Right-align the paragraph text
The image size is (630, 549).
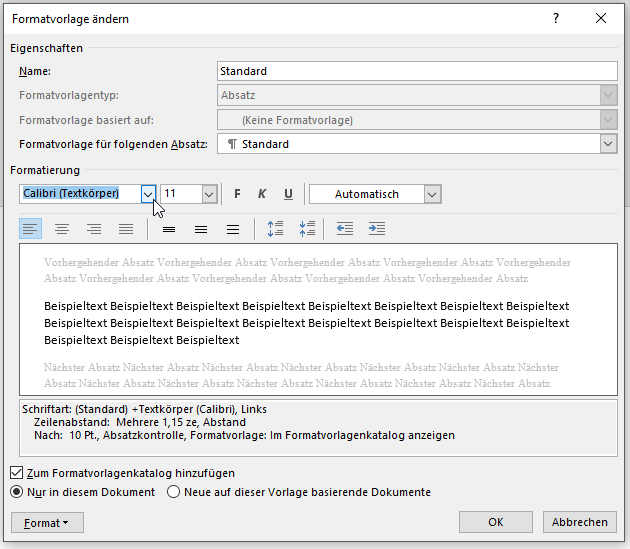[x=94, y=229]
